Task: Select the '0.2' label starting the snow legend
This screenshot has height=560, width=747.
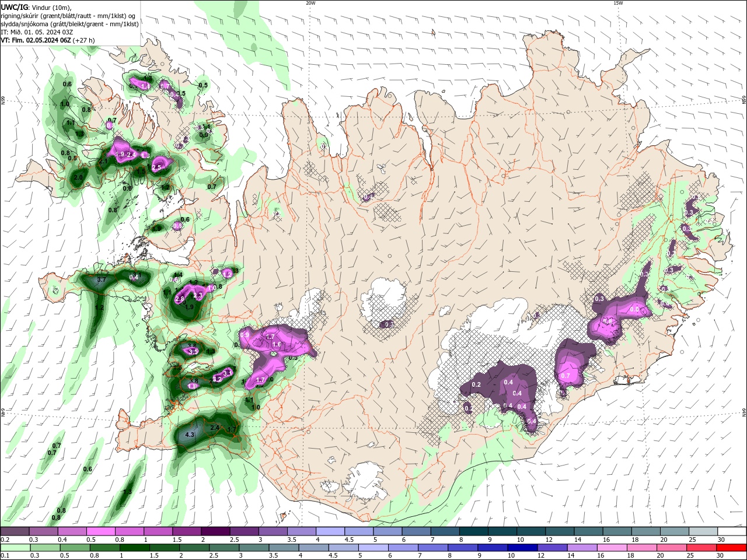Action: [5, 540]
